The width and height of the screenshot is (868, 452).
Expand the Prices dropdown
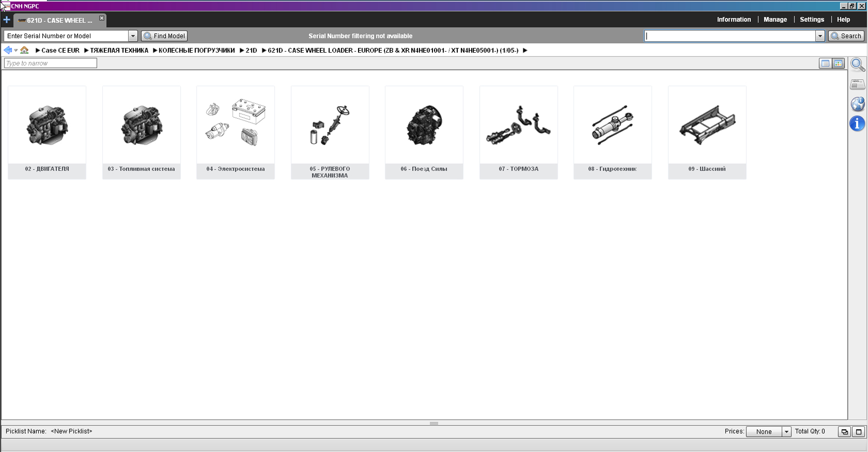click(x=786, y=432)
